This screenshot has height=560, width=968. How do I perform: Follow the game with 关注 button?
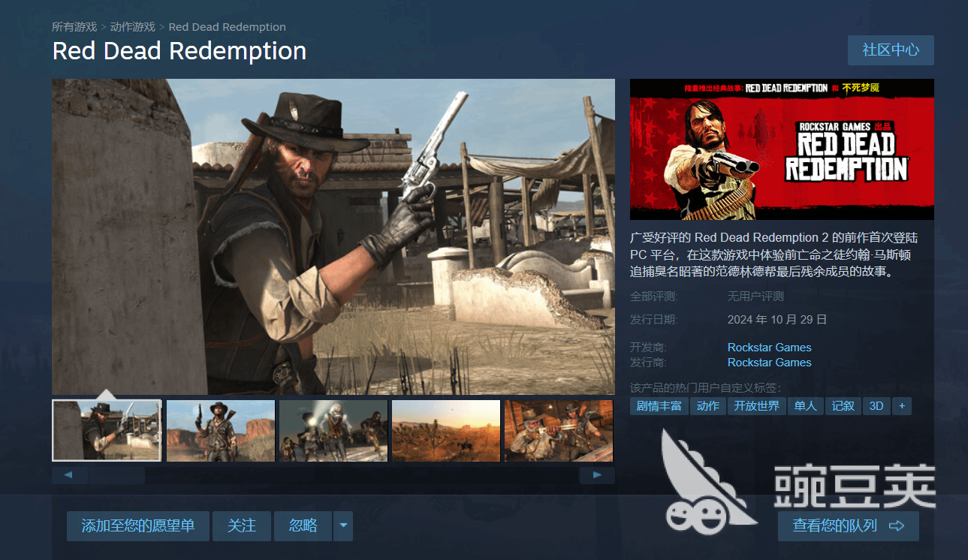click(242, 526)
